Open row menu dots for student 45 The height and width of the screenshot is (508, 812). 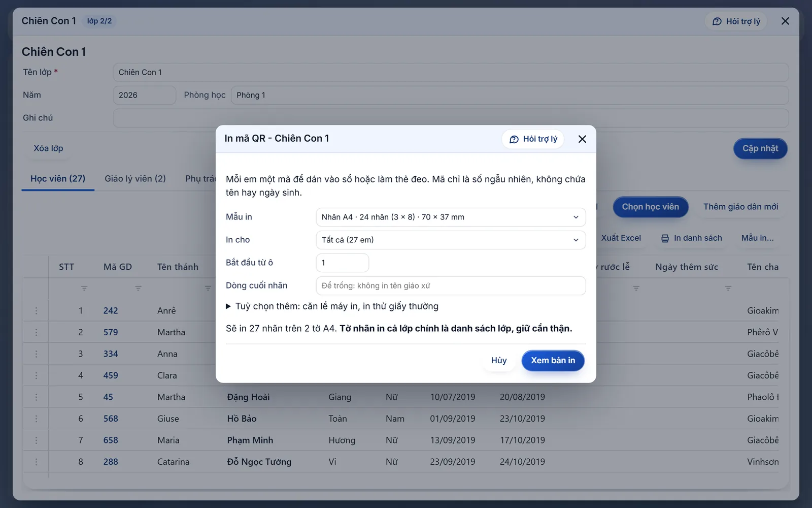[x=36, y=397]
